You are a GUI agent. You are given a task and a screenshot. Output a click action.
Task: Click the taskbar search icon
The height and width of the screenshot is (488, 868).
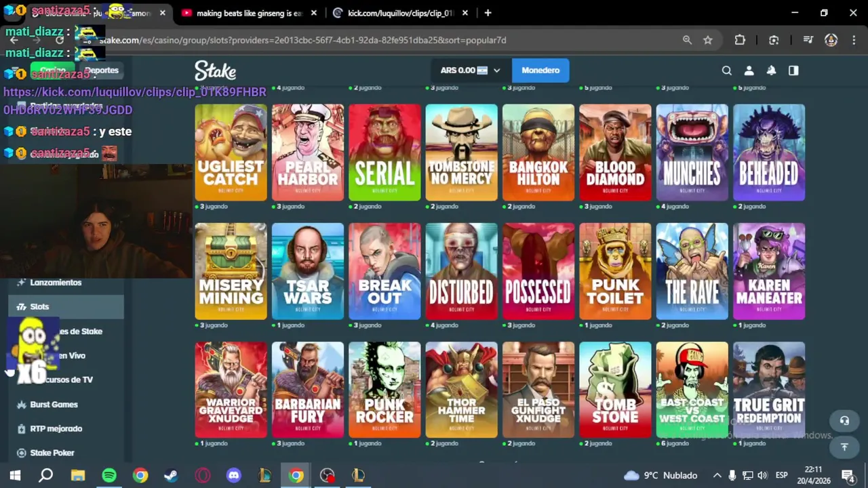pos(46,476)
